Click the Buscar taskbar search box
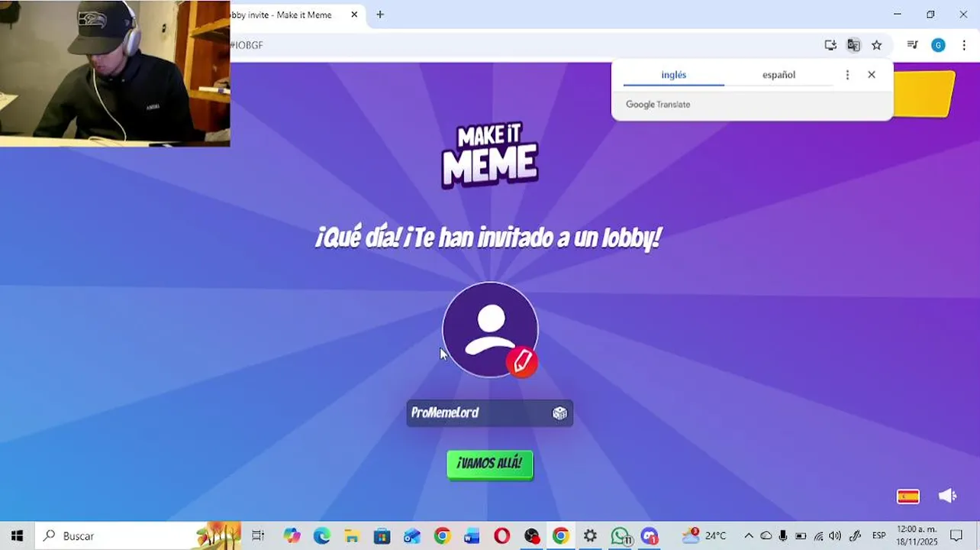Viewport: 980px width, 550px height. [x=137, y=535]
